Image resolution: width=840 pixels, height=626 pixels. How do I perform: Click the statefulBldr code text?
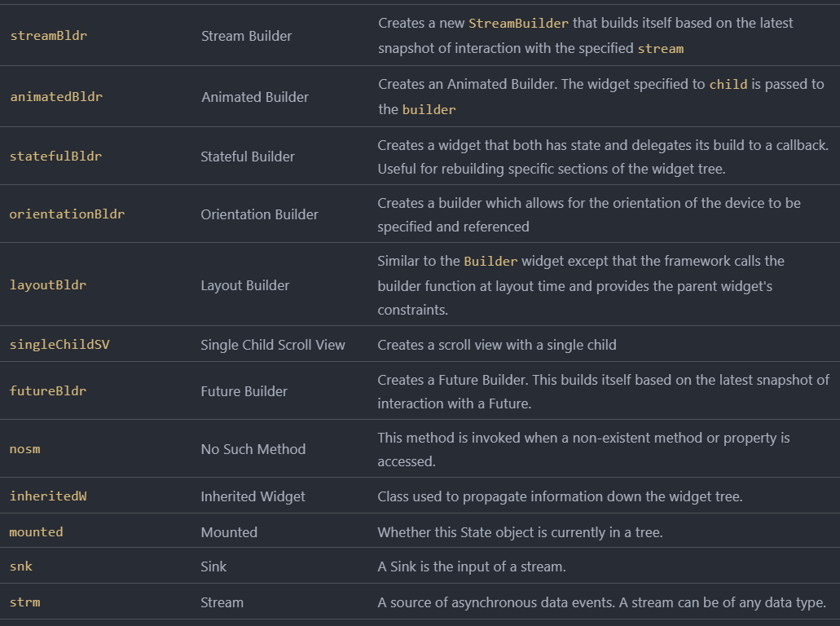point(55,156)
